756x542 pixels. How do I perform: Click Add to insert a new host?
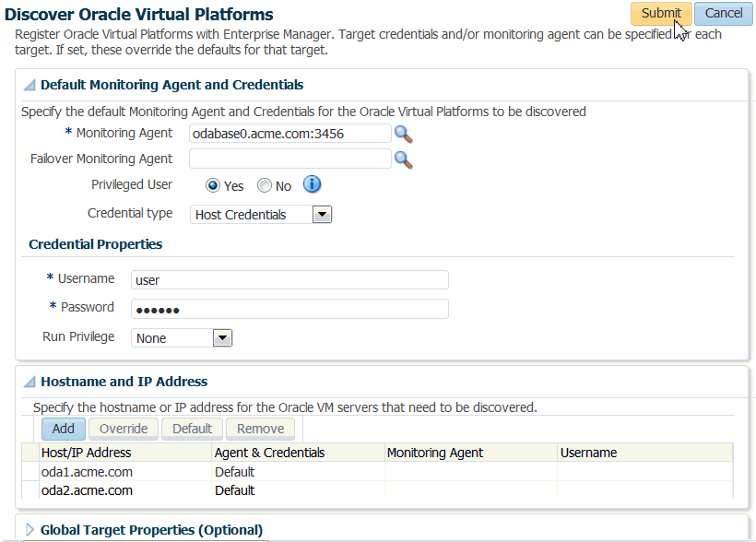(63, 429)
